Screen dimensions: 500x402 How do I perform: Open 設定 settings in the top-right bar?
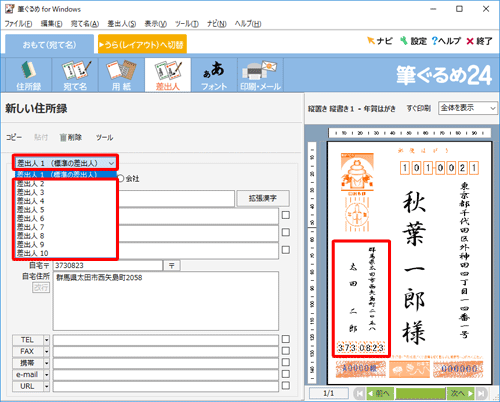point(413,41)
